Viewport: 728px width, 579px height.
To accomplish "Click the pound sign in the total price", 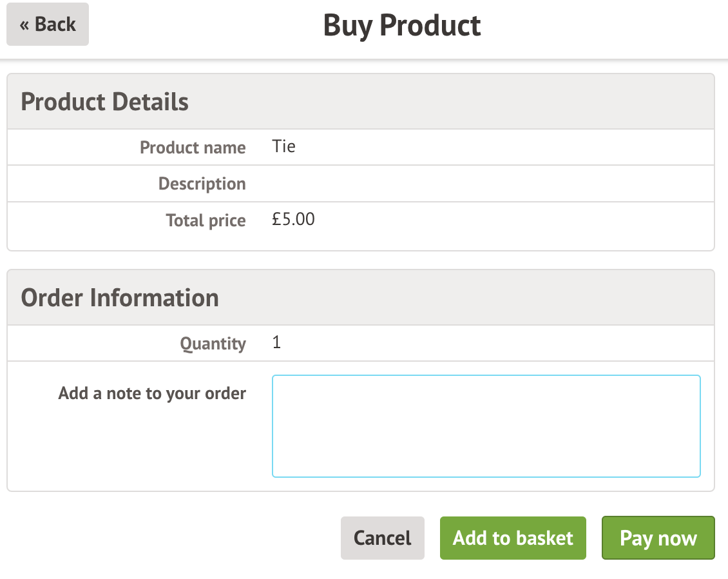I will [x=276, y=219].
